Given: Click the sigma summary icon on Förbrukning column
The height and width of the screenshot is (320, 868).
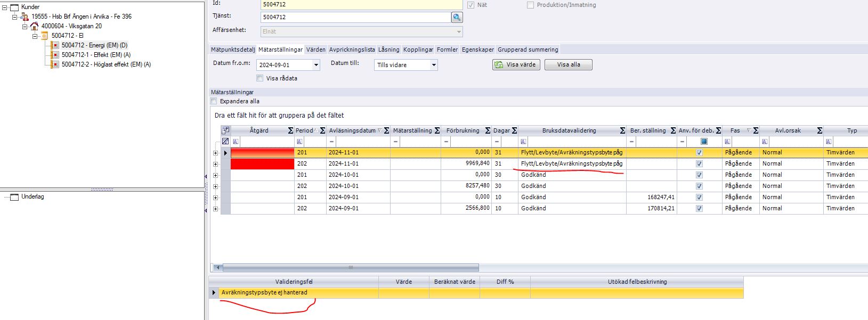Looking at the screenshot, I should [x=488, y=130].
